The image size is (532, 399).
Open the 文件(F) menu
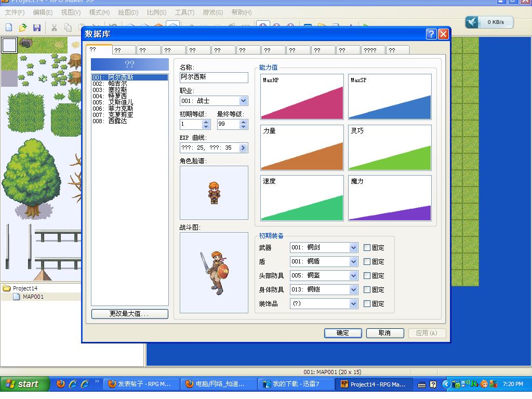[15, 12]
